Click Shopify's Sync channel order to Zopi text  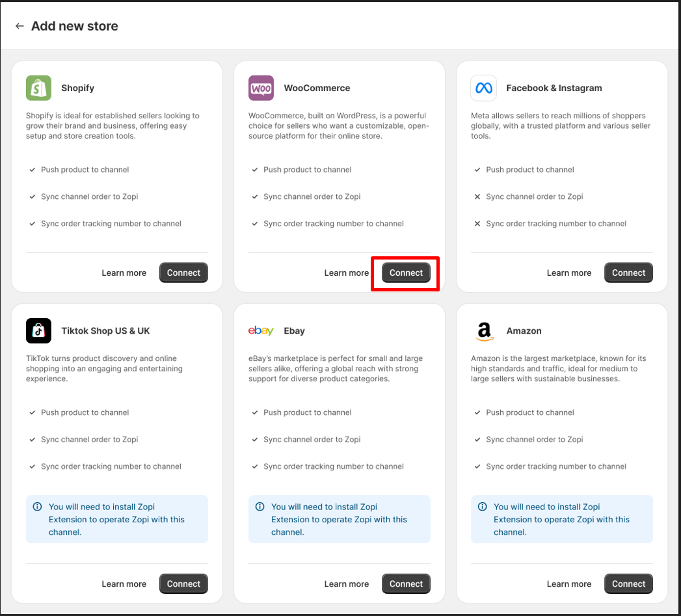(x=90, y=197)
